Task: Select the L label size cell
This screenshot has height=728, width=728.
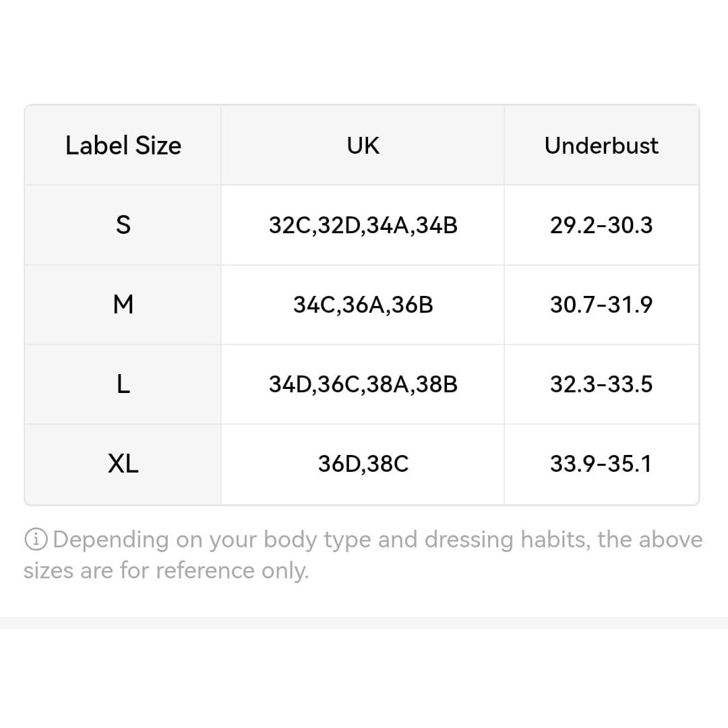Action: 123,384
